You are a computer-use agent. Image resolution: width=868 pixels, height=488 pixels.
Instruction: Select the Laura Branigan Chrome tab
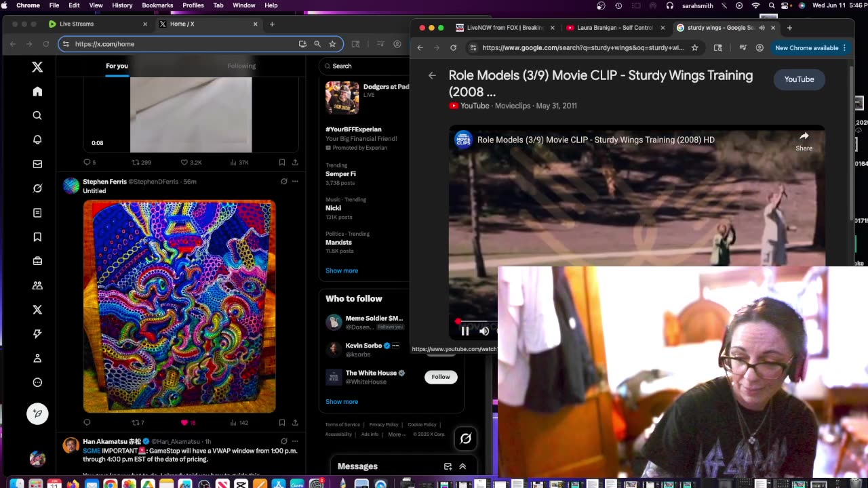point(614,28)
